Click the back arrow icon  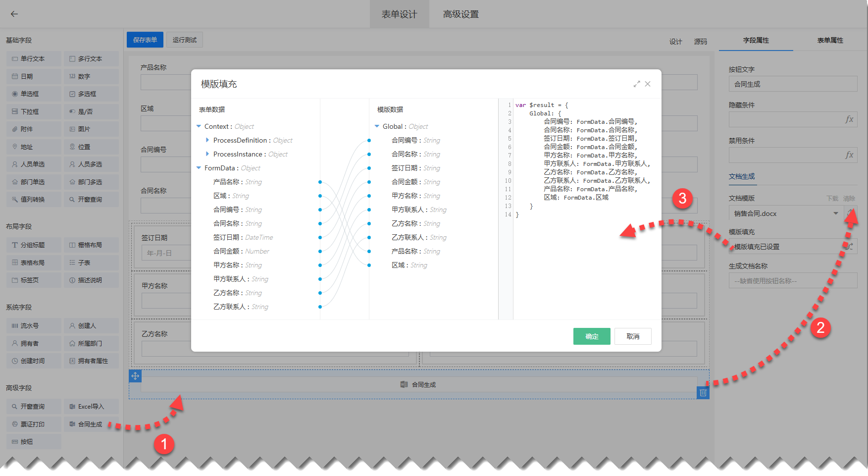pyautogui.click(x=14, y=14)
